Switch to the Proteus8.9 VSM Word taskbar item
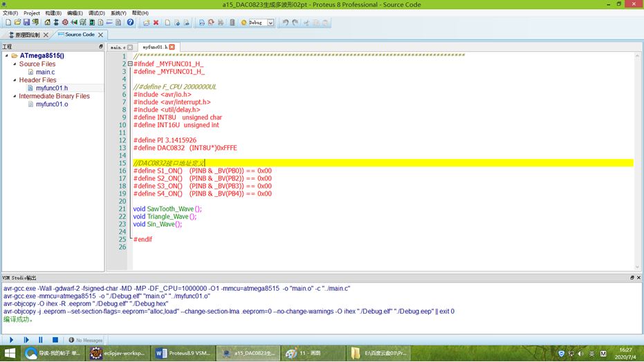This screenshot has width=644, height=362. click(x=183, y=353)
